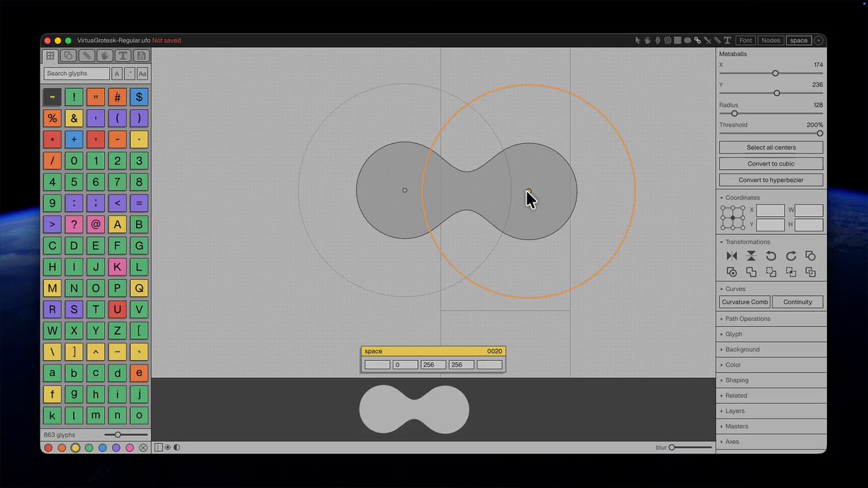
Task: Click the Continuity button
Action: [x=798, y=302]
